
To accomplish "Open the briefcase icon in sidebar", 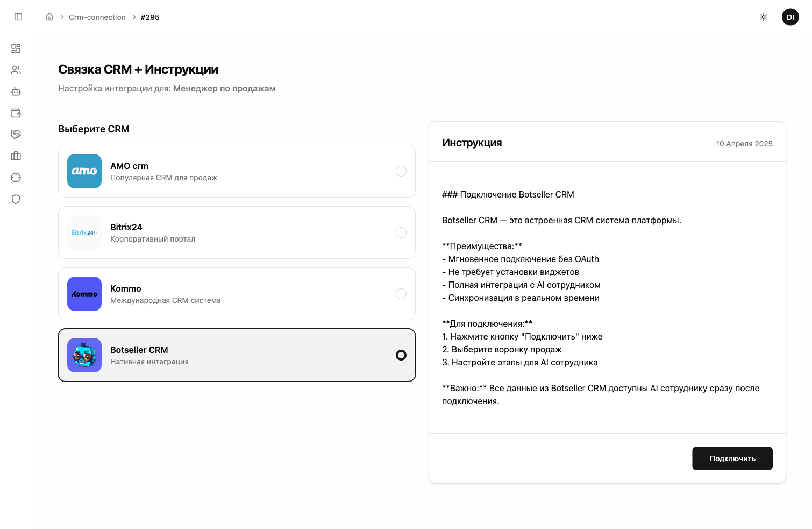I will pyautogui.click(x=16, y=156).
